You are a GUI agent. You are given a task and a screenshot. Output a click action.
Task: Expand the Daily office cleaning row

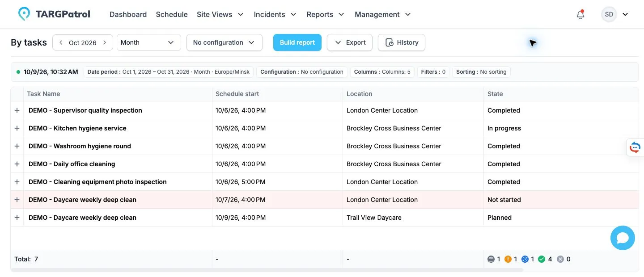(x=17, y=164)
